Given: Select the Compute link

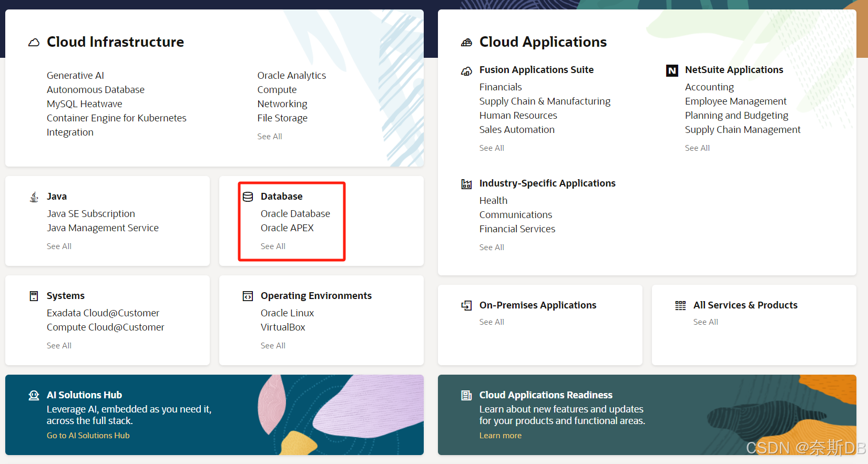Looking at the screenshot, I should (277, 90).
